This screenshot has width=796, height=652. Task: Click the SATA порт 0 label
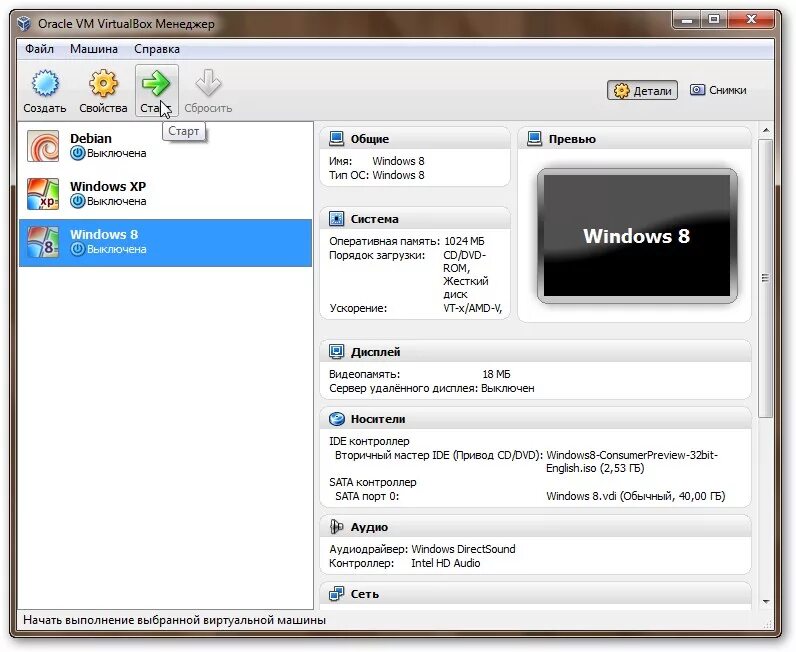pyautogui.click(x=367, y=496)
